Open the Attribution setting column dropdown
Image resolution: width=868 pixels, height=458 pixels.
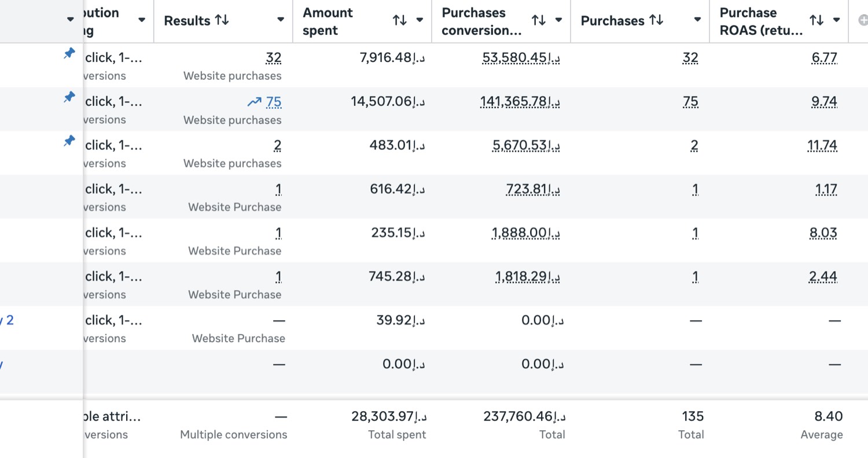coord(142,20)
